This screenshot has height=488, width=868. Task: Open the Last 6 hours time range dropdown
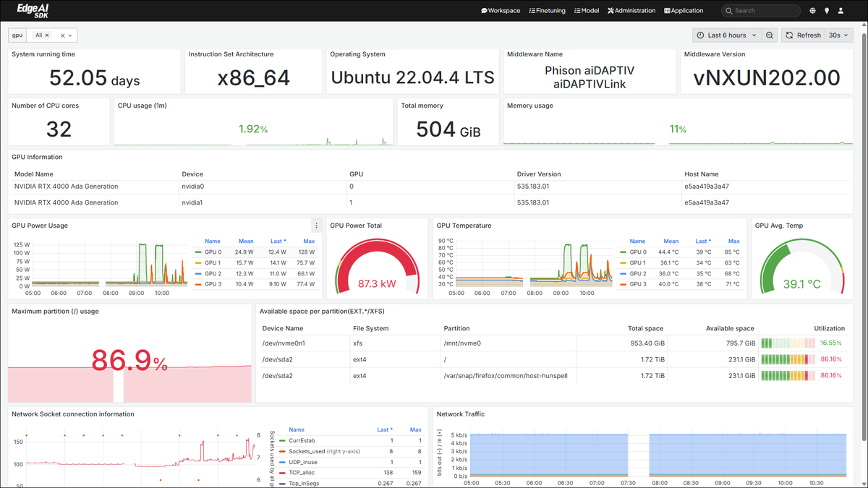(x=727, y=35)
